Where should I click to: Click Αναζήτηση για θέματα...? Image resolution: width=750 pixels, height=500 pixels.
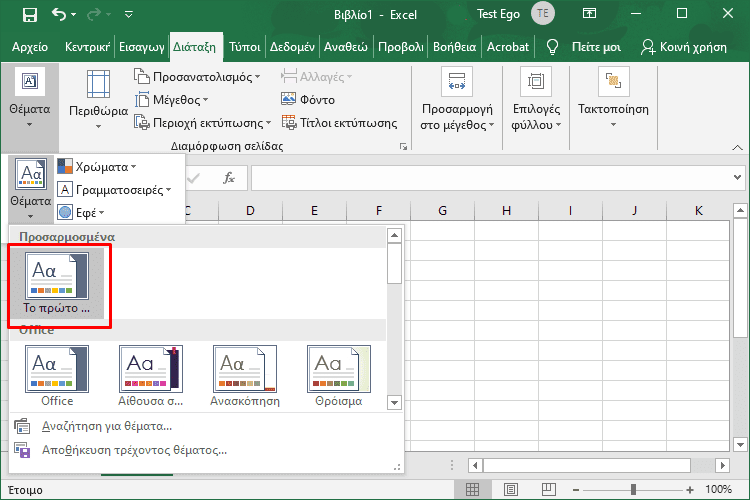pos(107,426)
